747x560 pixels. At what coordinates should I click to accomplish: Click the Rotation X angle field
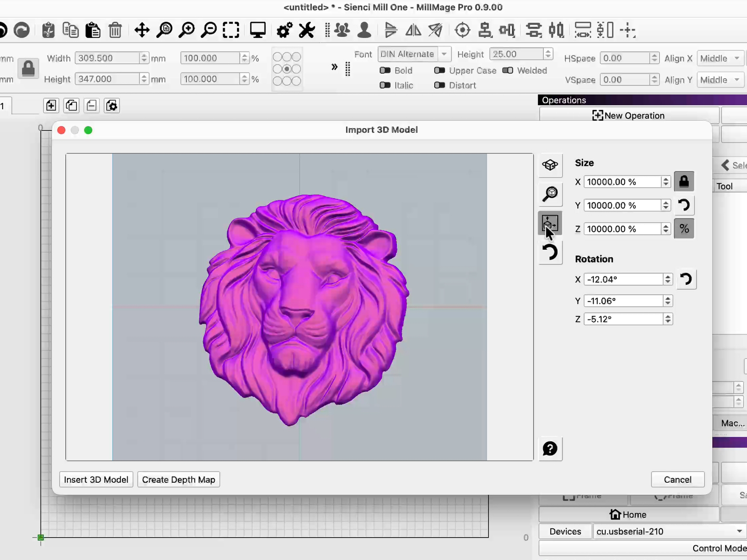coord(624,279)
